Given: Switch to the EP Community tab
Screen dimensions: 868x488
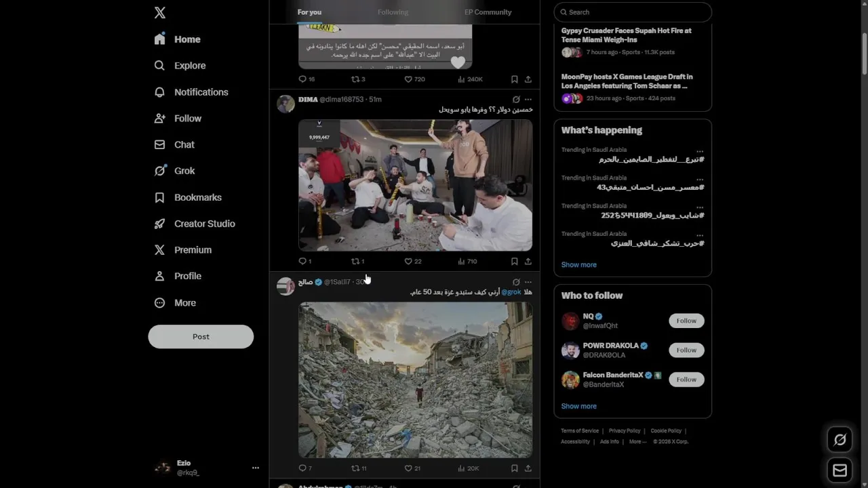Looking at the screenshot, I should point(488,12).
